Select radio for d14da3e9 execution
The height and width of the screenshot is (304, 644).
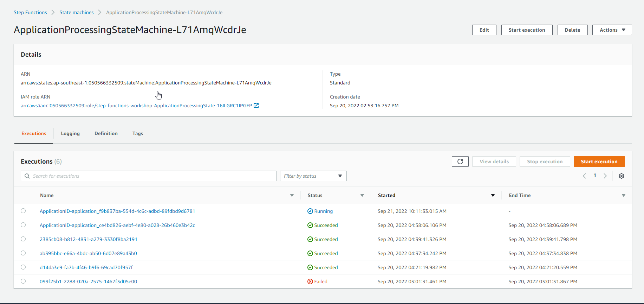pos(23,267)
